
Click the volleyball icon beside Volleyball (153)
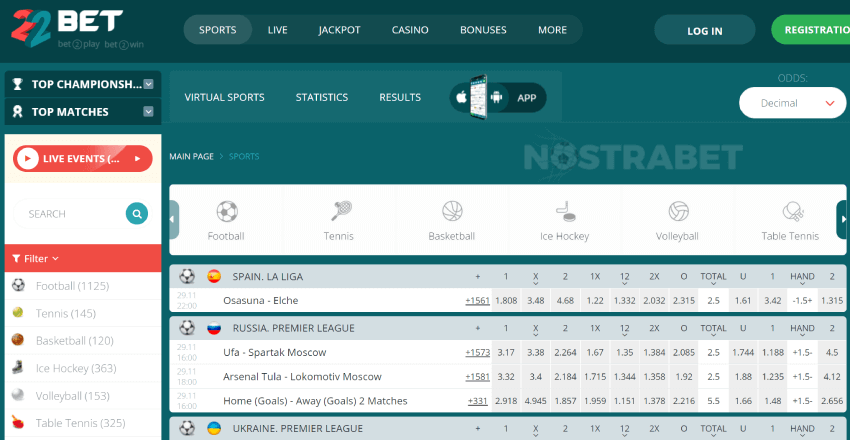(18, 395)
